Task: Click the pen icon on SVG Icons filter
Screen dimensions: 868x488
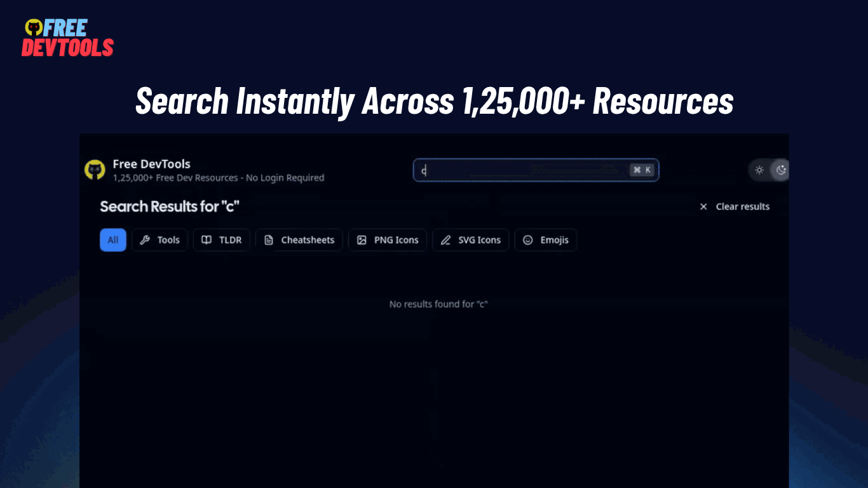Action: click(446, 240)
